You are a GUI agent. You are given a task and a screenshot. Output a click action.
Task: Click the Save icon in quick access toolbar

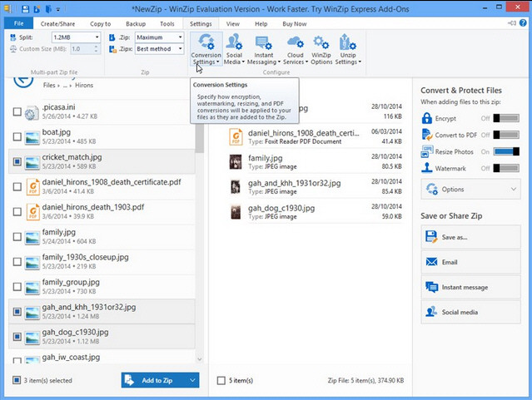[26, 9]
